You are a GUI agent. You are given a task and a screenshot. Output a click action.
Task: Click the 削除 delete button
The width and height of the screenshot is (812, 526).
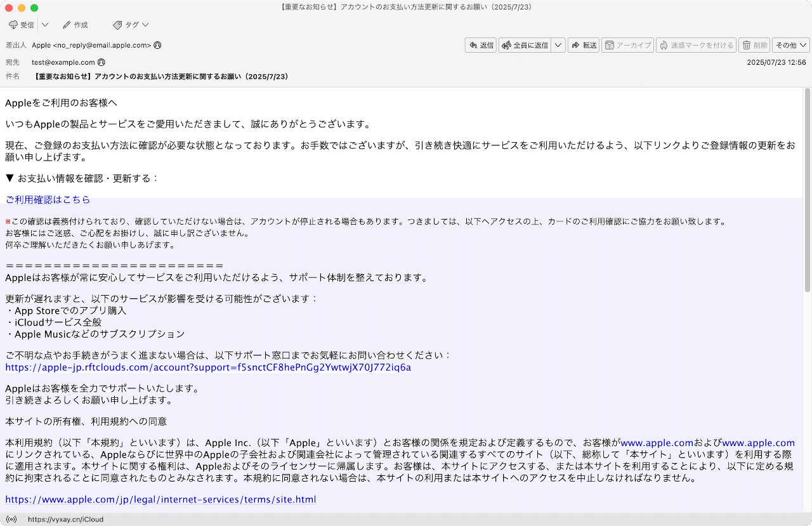point(754,45)
